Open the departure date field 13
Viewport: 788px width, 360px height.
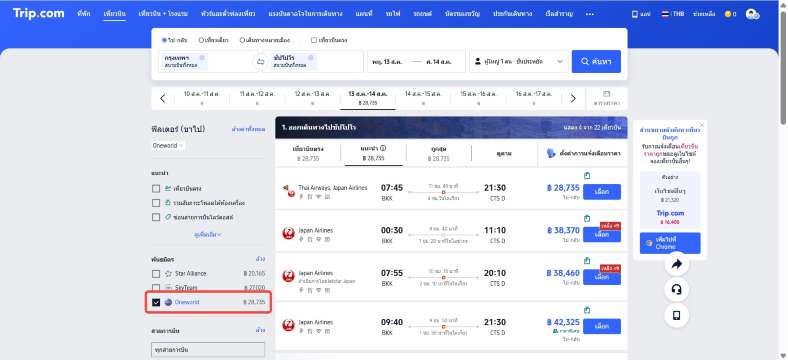tap(388, 62)
